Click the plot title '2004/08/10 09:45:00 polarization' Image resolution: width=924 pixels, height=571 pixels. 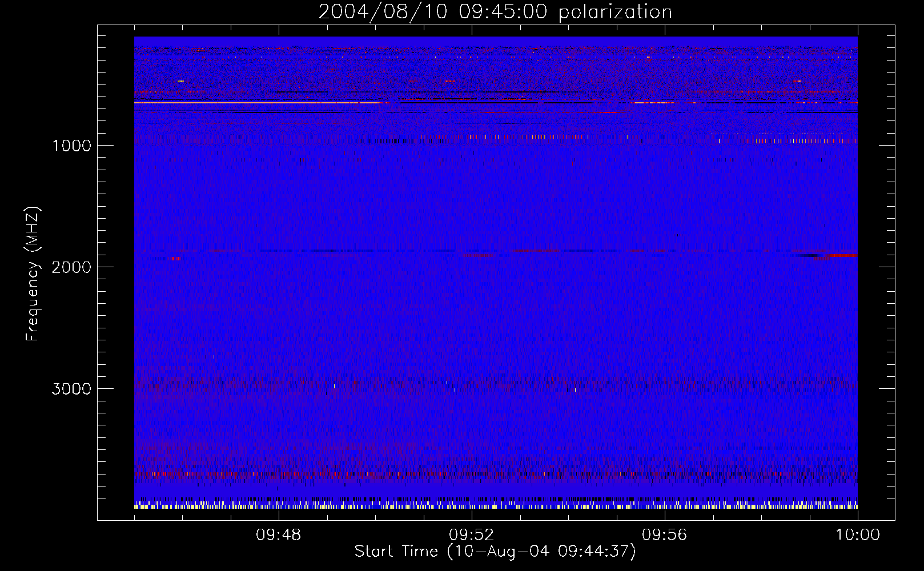pyautogui.click(x=495, y=11)
